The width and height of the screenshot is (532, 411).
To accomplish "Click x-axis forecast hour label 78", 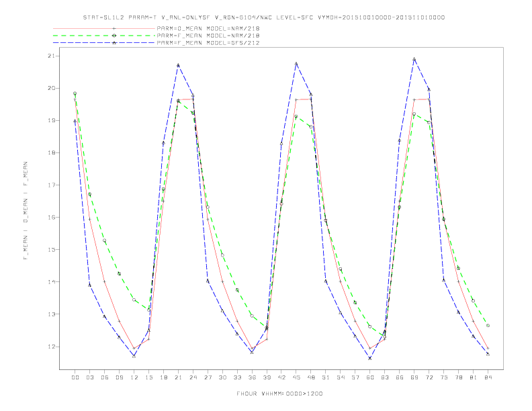I will click(459, 377).
